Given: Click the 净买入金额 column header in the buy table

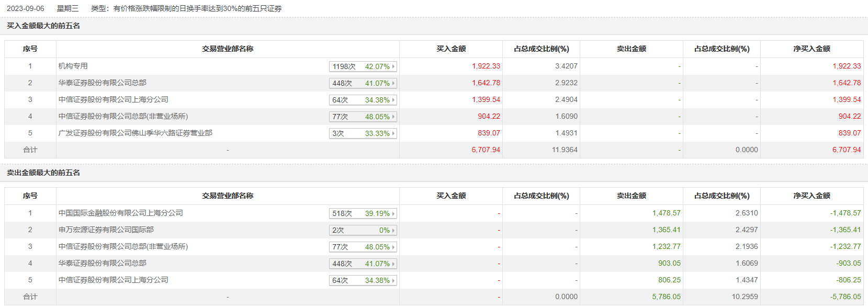Looking at the screenshot, I should (811, 49).
